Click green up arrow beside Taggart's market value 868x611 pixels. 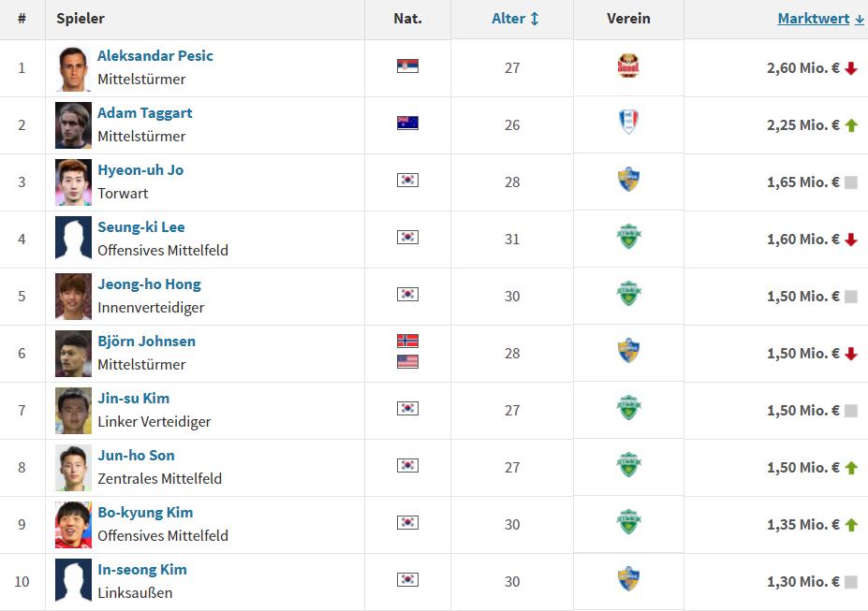851,125
